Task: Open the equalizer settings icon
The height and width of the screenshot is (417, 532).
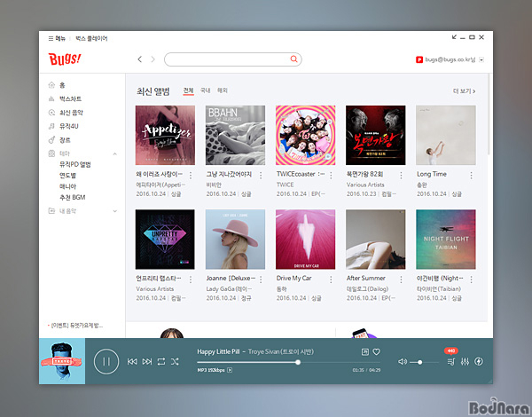Action: tap(465, 362)
